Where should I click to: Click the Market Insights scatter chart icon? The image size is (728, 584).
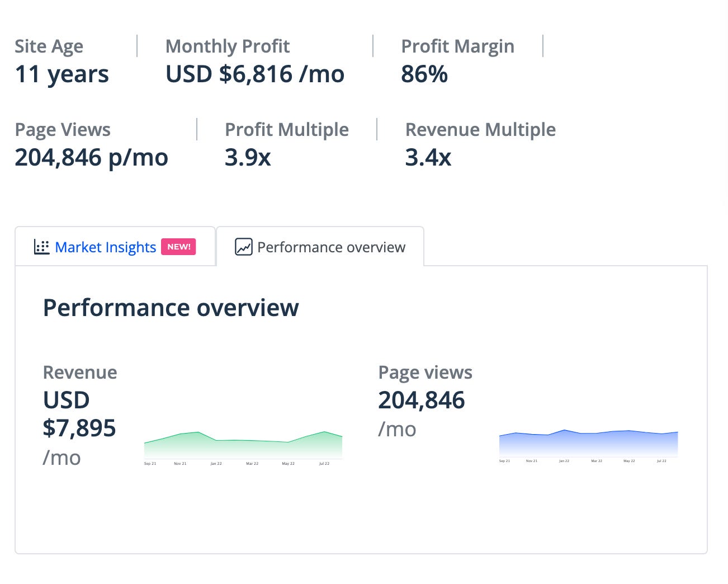coord(41,247)
